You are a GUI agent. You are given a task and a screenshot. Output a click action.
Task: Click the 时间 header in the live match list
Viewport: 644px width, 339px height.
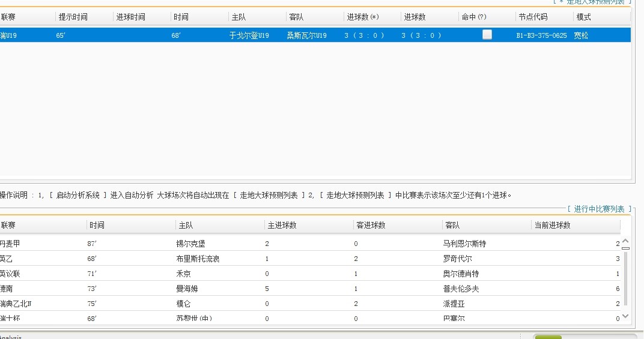(x=97, y=225)
